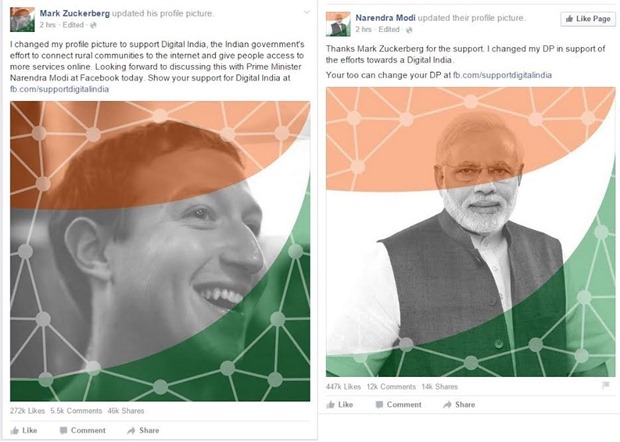620x442 pixels.
Task: Open fb.com/supportdigitalindia link in Modi's post
Action: pos(502,75)
